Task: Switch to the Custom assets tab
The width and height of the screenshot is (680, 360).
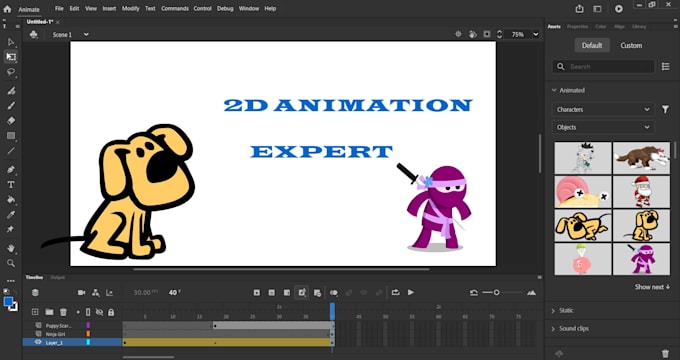Action: tap(631, 46)
